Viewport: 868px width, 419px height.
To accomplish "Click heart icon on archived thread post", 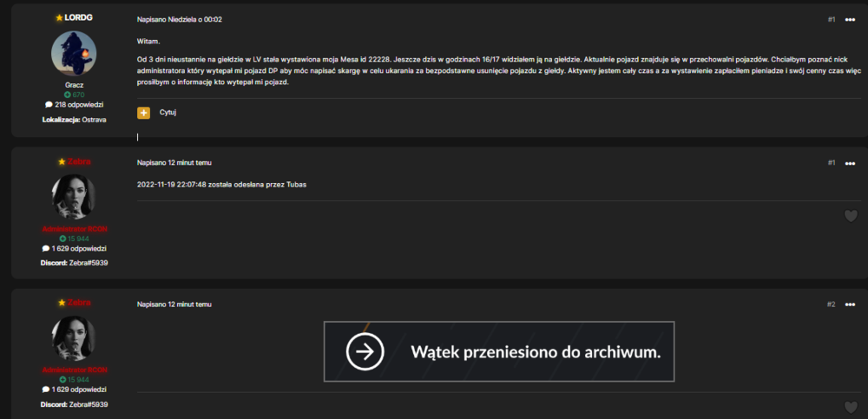I will [x=851, y=408].
